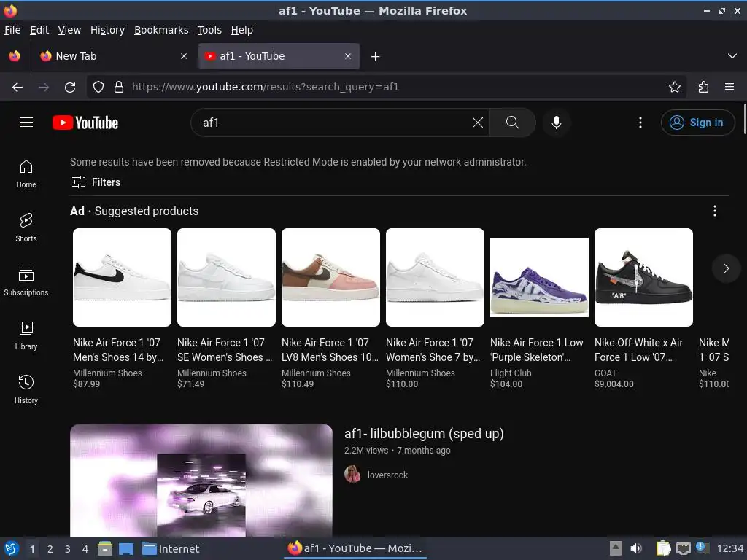Open the system start menu icon
747x560 pixels.
click(12, 548)
